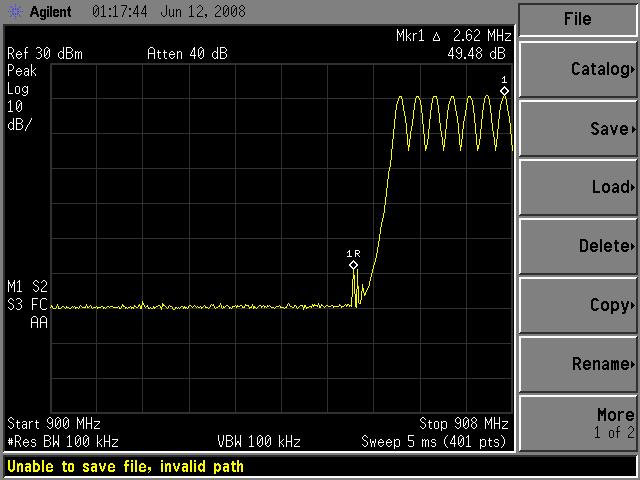Open the Catalog softkey submenu

coord(578,70)
